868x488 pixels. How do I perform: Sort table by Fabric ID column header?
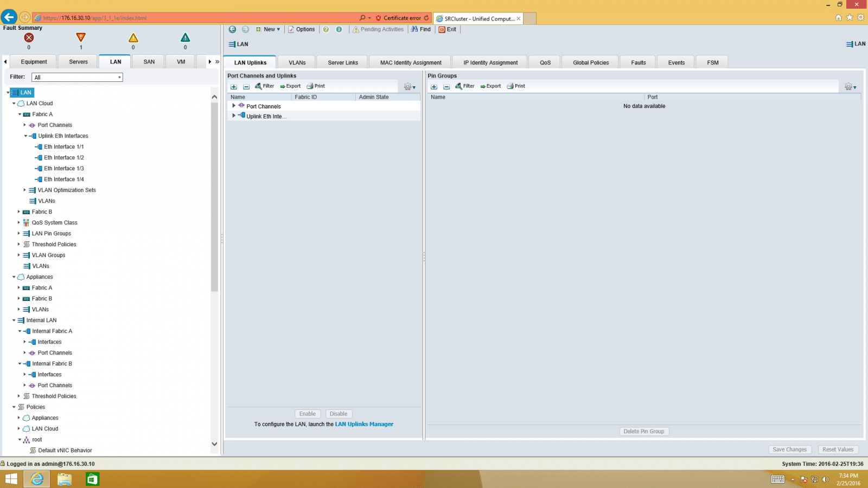tap(323, 97)
